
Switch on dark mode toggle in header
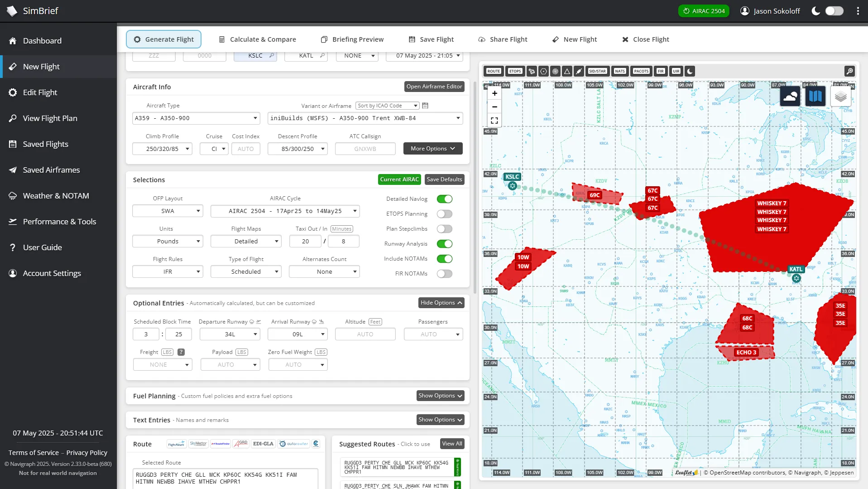click(834, 11)
